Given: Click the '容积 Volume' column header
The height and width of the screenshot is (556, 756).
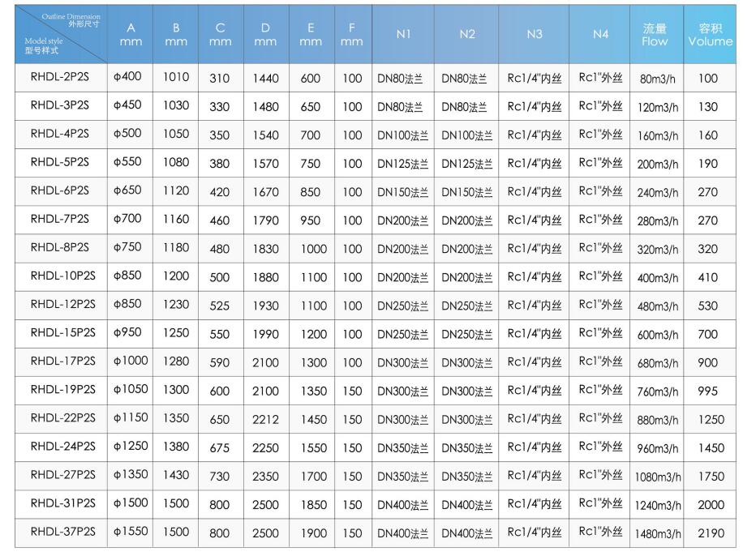Looking at the screenshot, I should [711, 35].
